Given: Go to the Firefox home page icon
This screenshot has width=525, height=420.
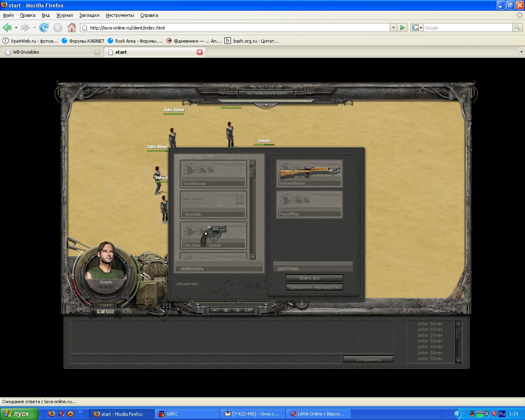Looking at the screenshot, I should (72, 27).
